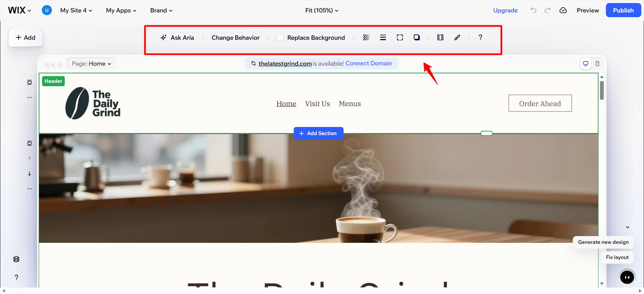Click the green Header label tag
This screenshot has width=644, height=294.
pos(53,81)
